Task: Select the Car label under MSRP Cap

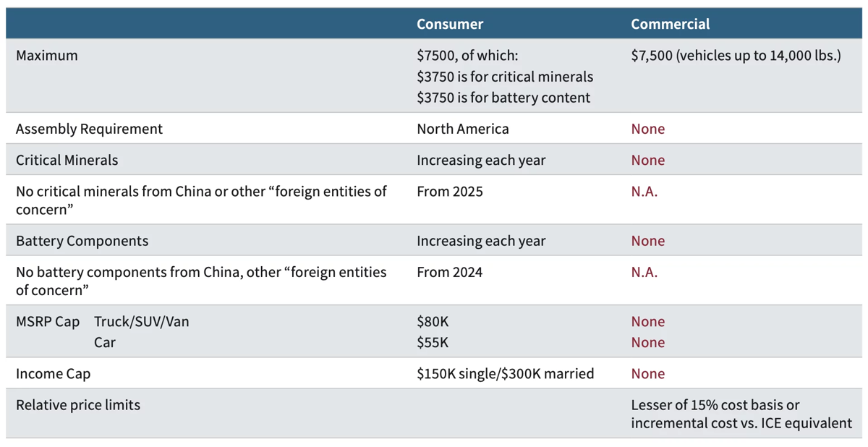Action: (105, 342)
